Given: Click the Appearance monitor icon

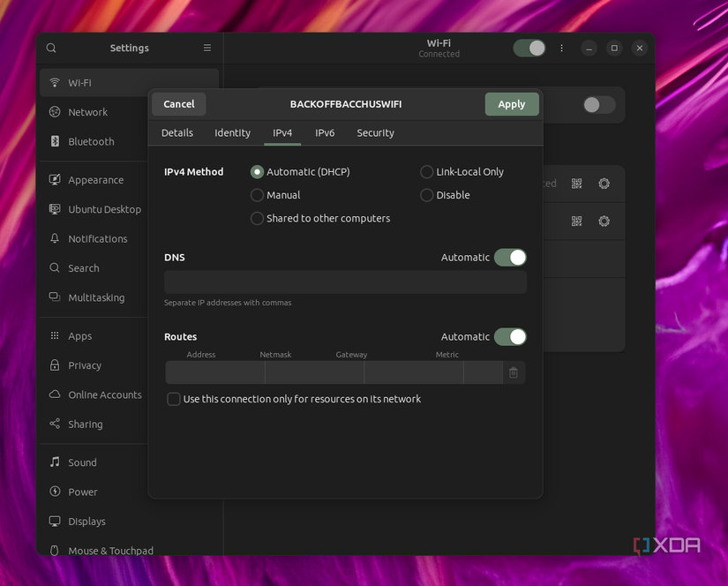Looking at the screenshot, I should point(55,180).
